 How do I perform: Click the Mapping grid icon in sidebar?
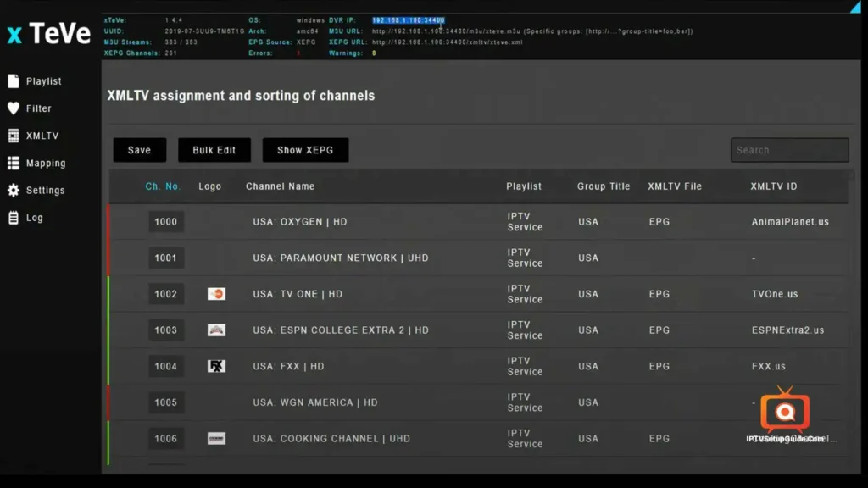coord(12,163)
